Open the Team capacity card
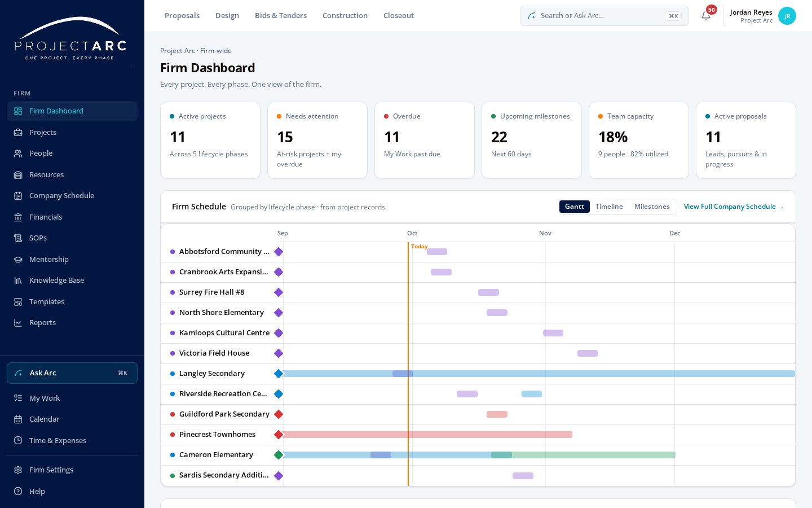 (639, 140)
